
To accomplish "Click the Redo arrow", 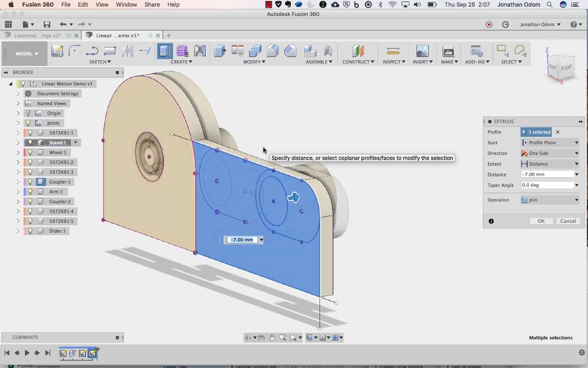I will [x=81, y=25].
